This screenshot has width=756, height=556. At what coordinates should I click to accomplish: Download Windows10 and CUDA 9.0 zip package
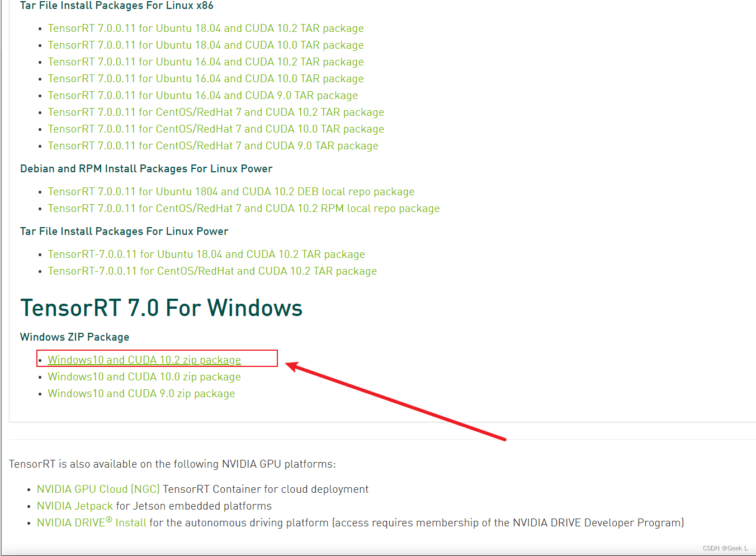point(141,394)
